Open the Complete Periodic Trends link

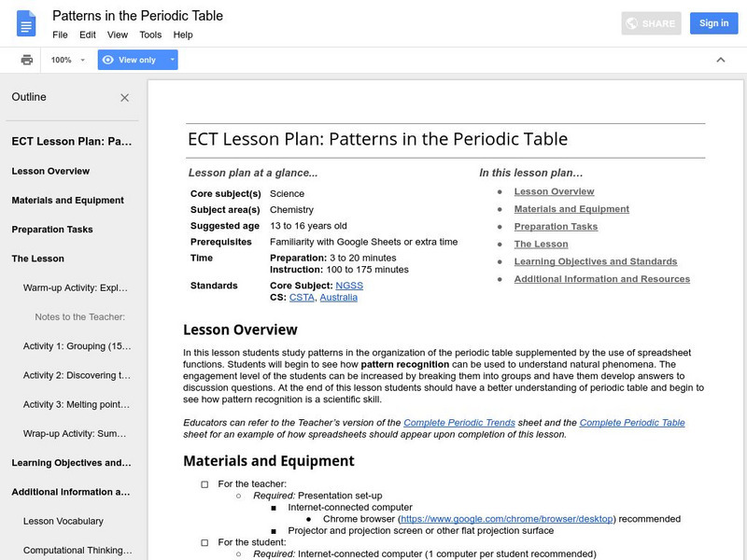[x=461, y=423]
